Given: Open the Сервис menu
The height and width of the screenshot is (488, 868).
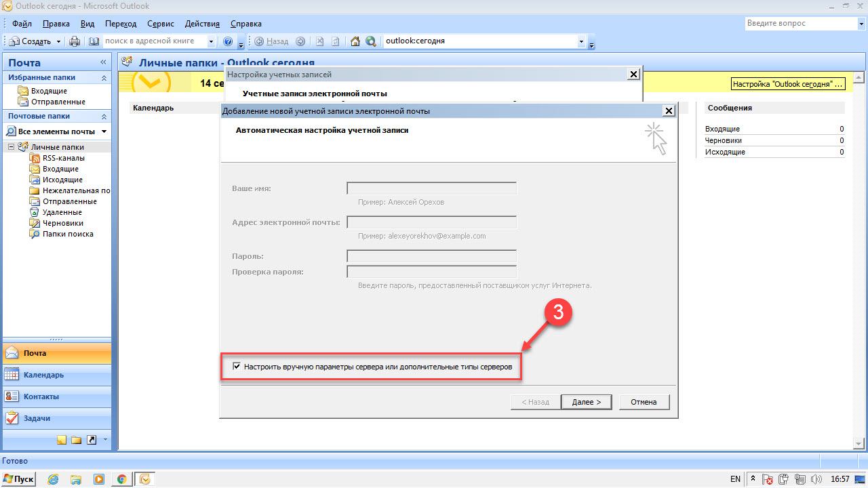Looking at the screenshot, I should pyautogui.click(x=160, y=24).
